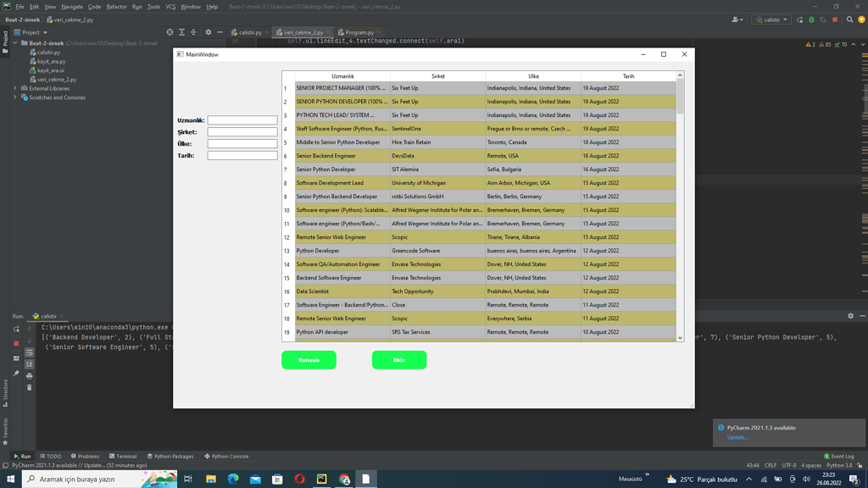The width and height of the screenshot is (868, 488).
Task: Select SentinelOne company cell
Action: tap(438, 129)
